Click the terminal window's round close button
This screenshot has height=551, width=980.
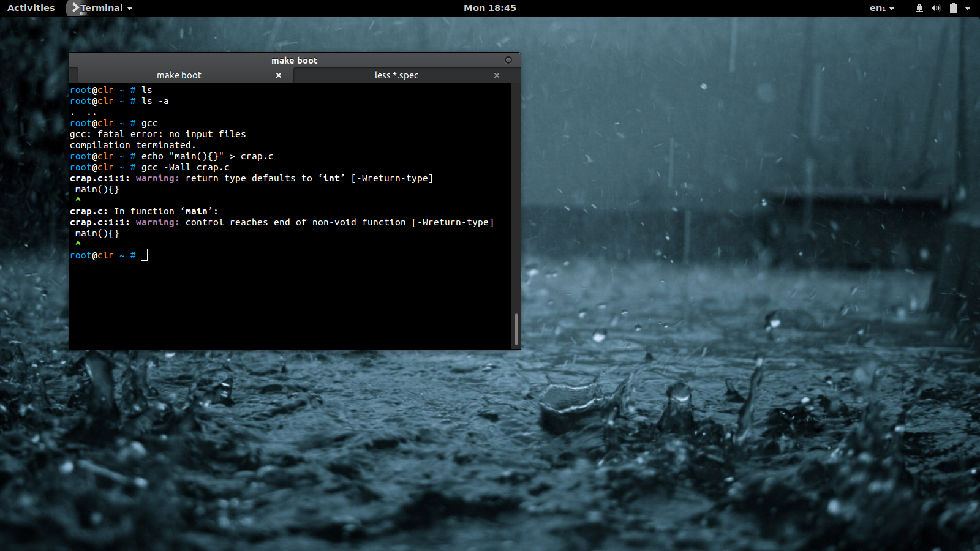point(508,60)
